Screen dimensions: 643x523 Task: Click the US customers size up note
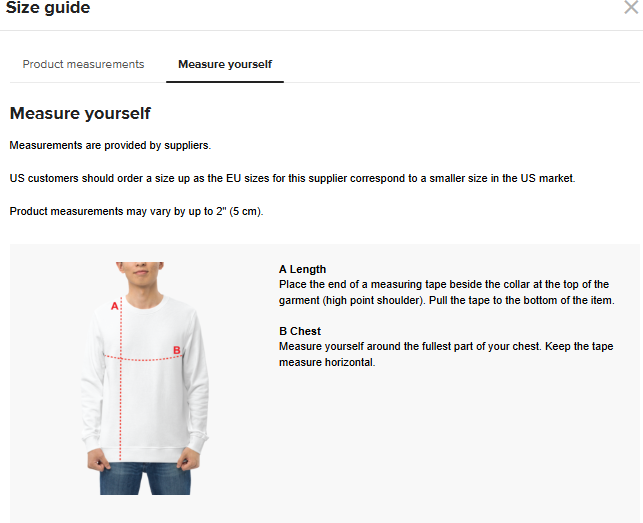click(x=292, y=178)
